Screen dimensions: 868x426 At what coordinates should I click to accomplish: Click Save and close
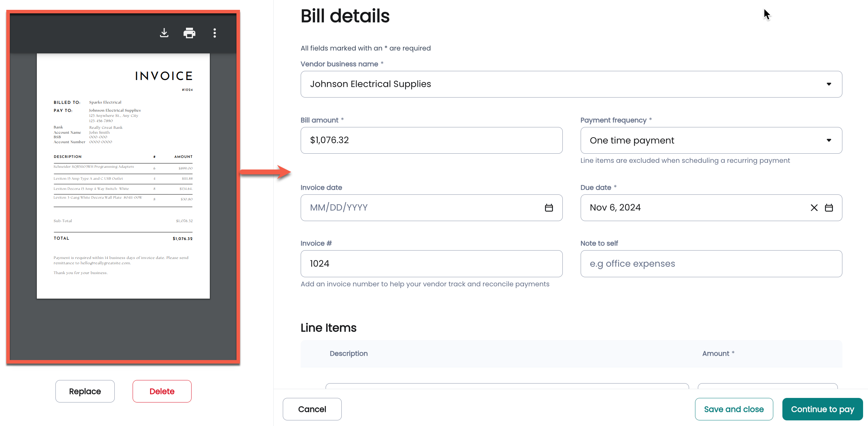point(734,409)
